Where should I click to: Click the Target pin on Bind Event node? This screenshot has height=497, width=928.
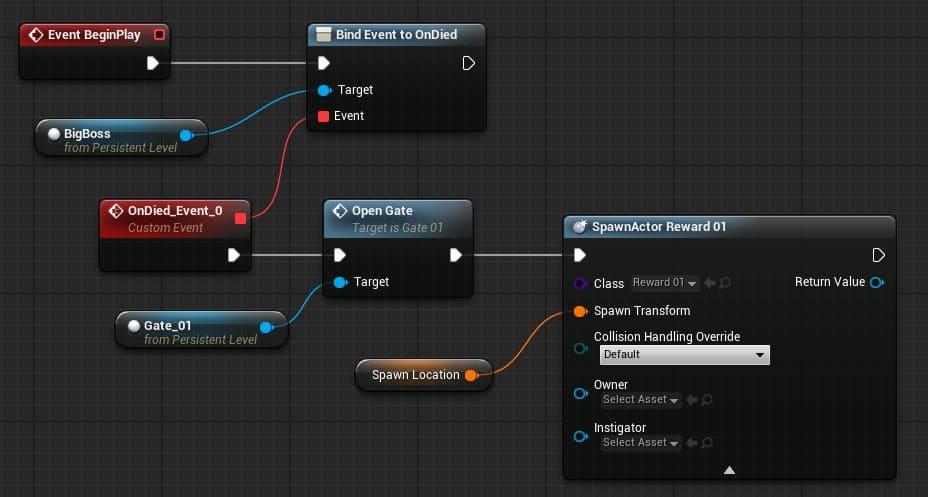[x=324, y=91]
